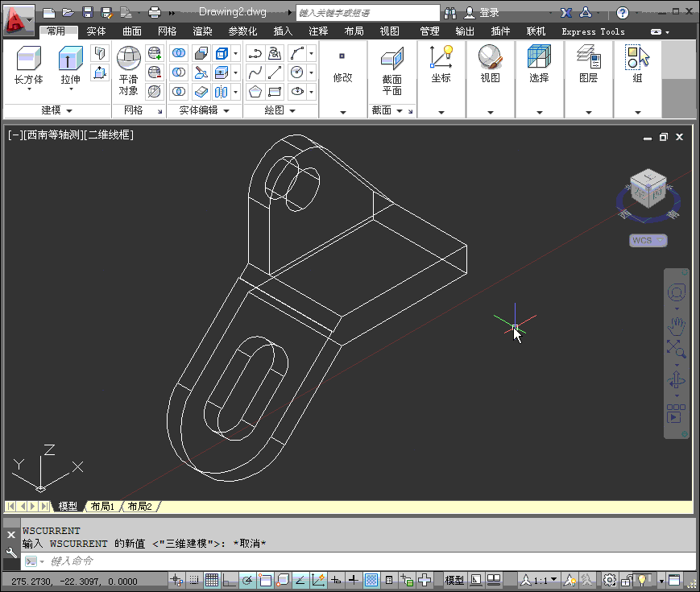
Task: Expand the 修改 panel dropdown
Action: coord(343,112)
